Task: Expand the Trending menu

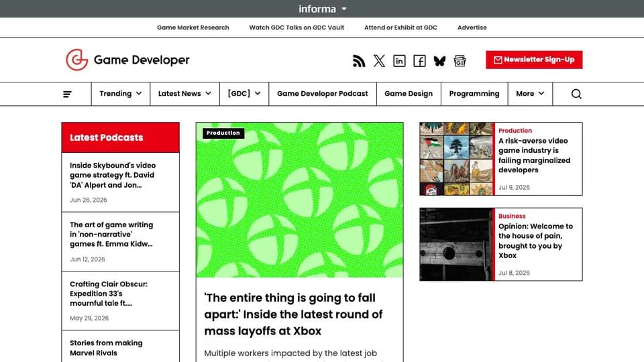Action: tap(120, 94)
